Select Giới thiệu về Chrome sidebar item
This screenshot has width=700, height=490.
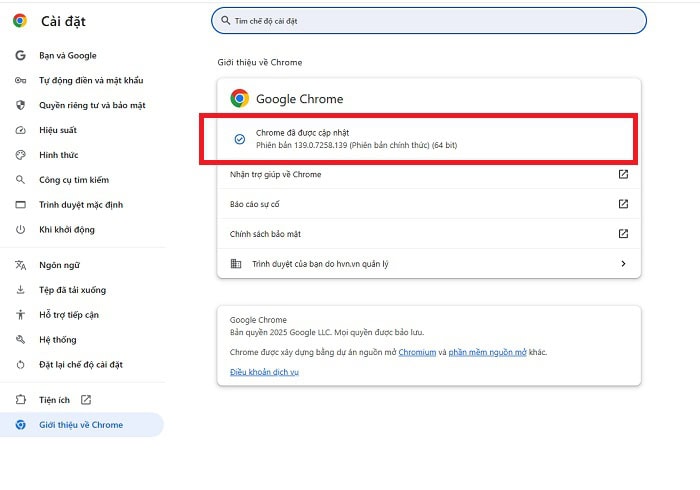pos(82,425)
